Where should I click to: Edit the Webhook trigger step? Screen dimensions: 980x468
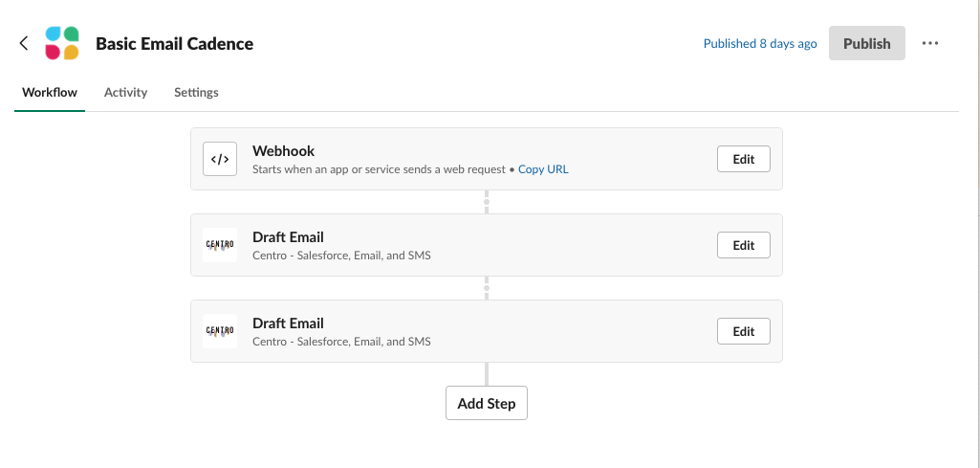[x=743, y=159]
